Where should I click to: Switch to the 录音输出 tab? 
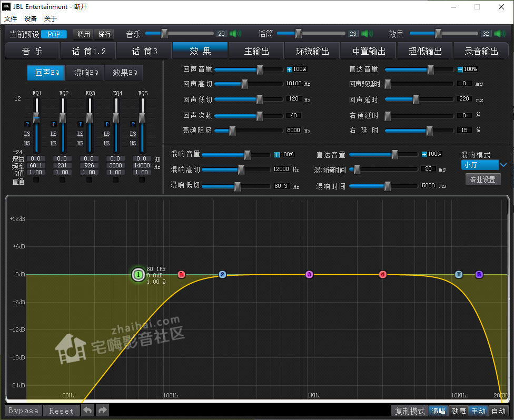coord(481,51)
